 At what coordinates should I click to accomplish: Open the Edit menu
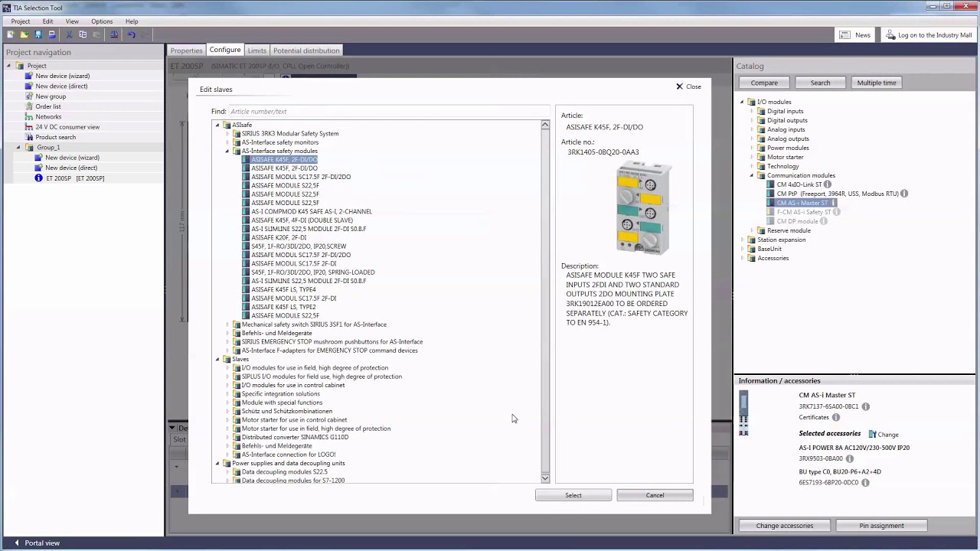click(x=47, y=21)
